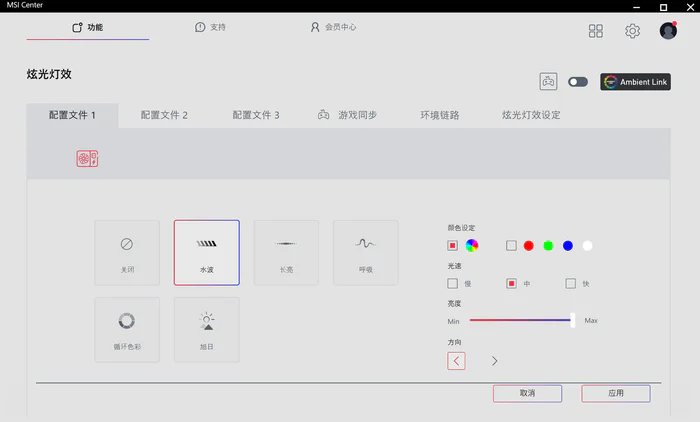This screenshot has height=422, width=700.
Task: Select left direction arrow
Action: (x=456, y=361)
